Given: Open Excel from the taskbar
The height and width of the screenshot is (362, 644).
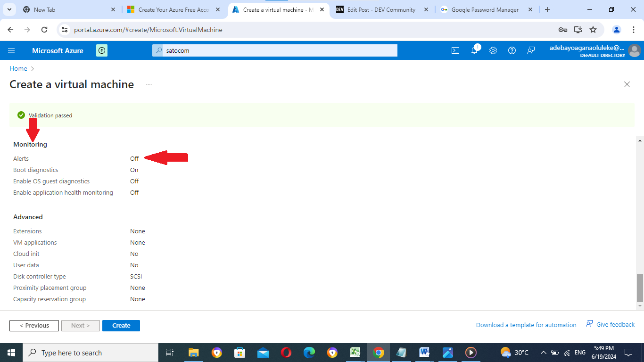Looking at the screenshot, I should [x=355, y=353].
